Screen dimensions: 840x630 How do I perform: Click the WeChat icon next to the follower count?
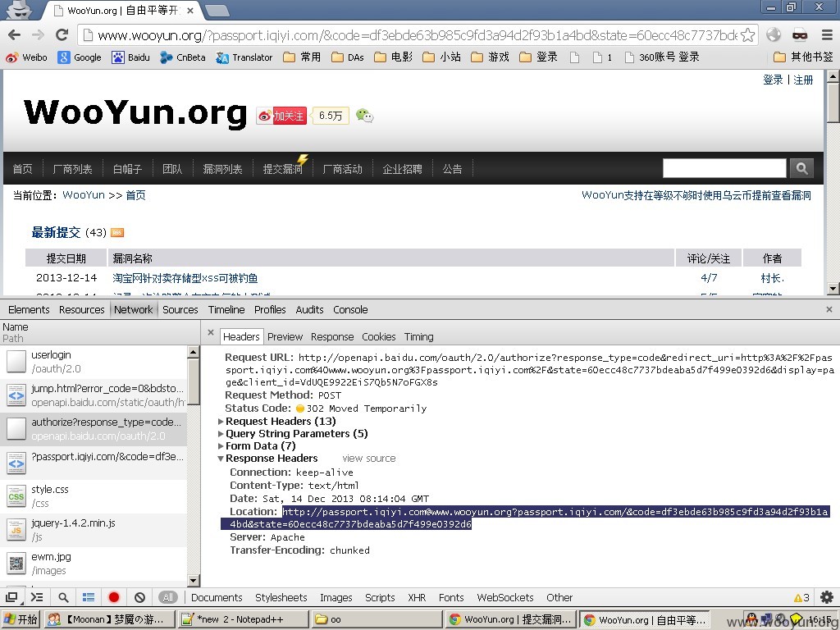(364, 115)
